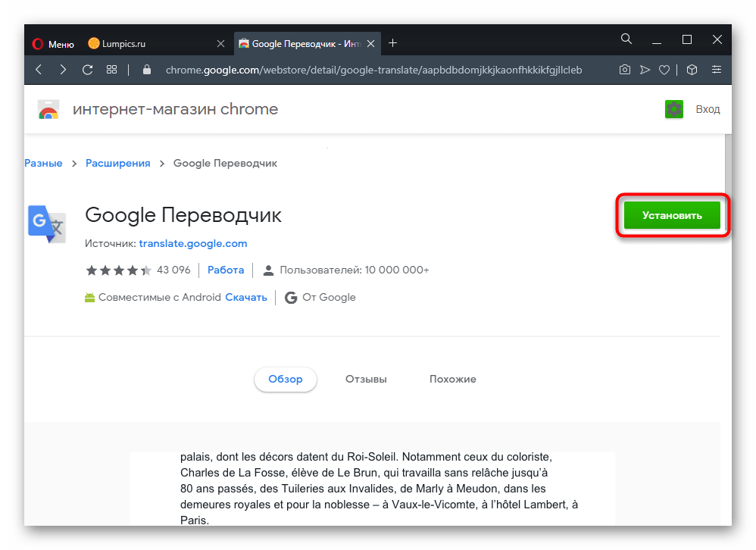Go to Расширения breadcrumb
Screen dimensions: 756x550
click(117, 164)
